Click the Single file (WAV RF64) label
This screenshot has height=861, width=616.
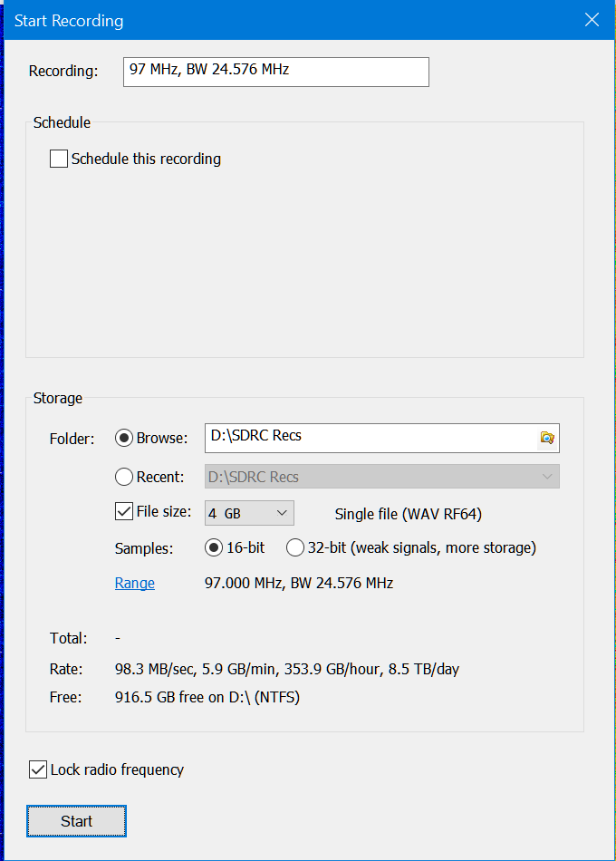408,514
